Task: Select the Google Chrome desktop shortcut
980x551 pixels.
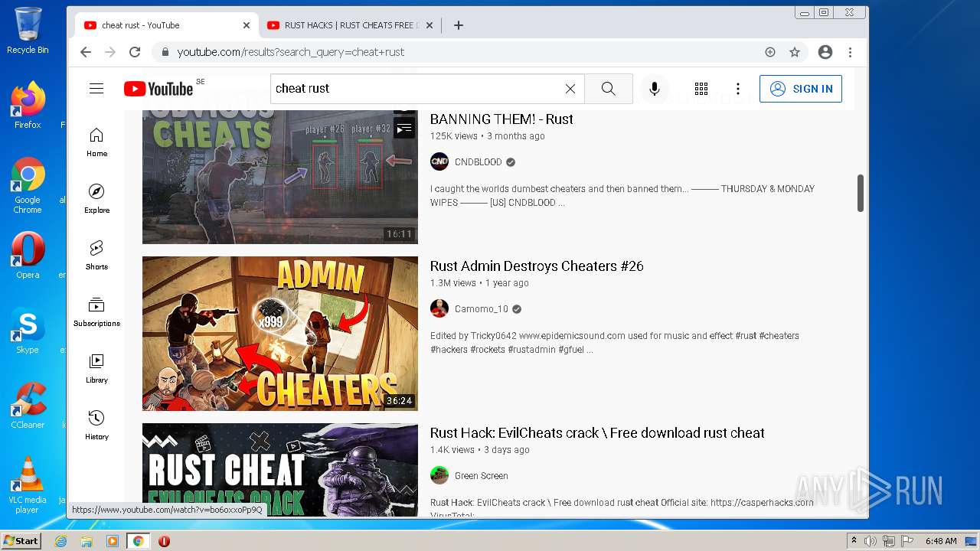Action: coord(28,186)
